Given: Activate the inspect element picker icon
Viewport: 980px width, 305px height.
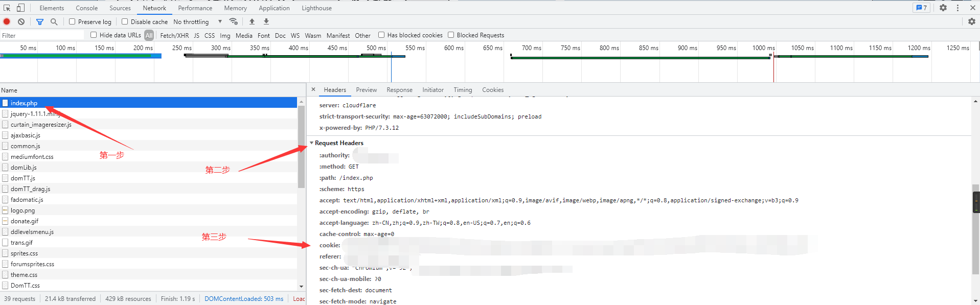Looking at the screenshot, I should point(7,8).
